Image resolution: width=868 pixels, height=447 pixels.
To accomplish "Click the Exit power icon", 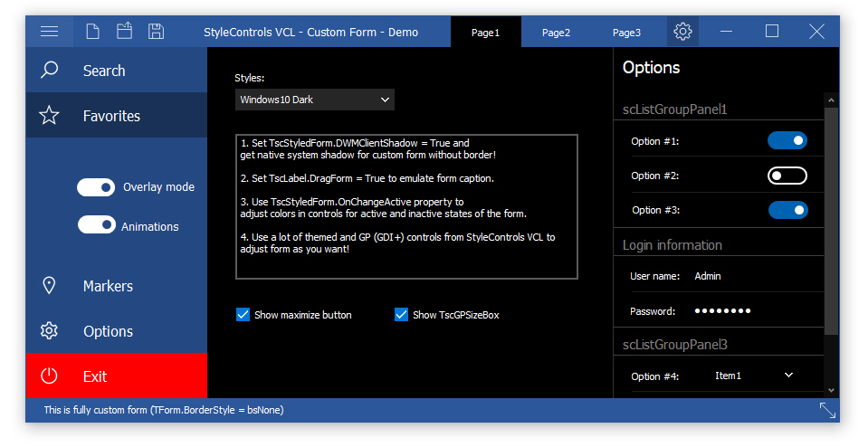I will (49, 376).
